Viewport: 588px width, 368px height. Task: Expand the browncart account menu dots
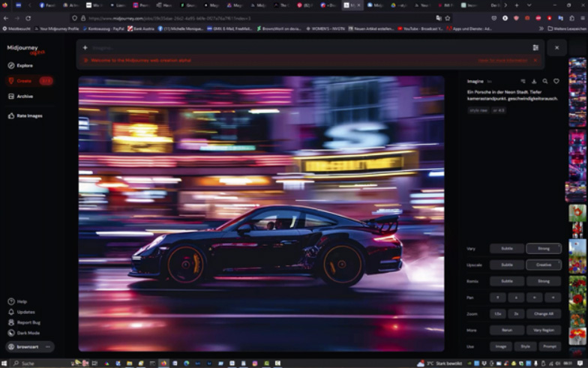click(x=49, y=347)
